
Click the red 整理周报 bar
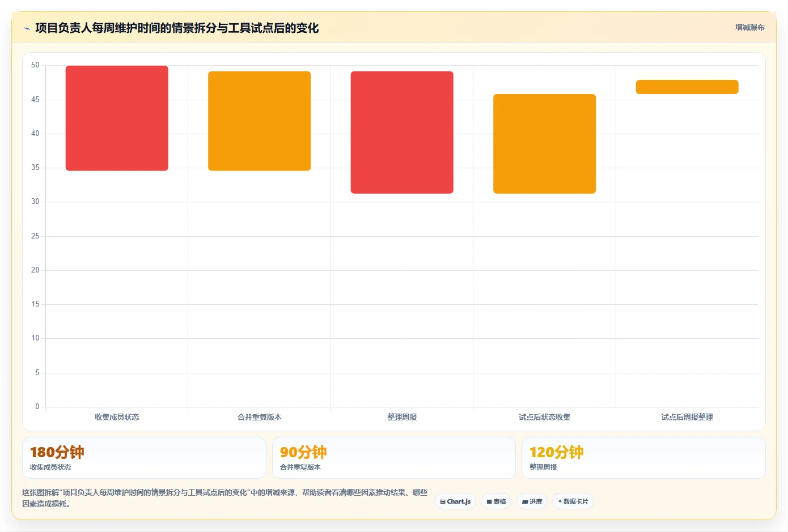[402, 132]
